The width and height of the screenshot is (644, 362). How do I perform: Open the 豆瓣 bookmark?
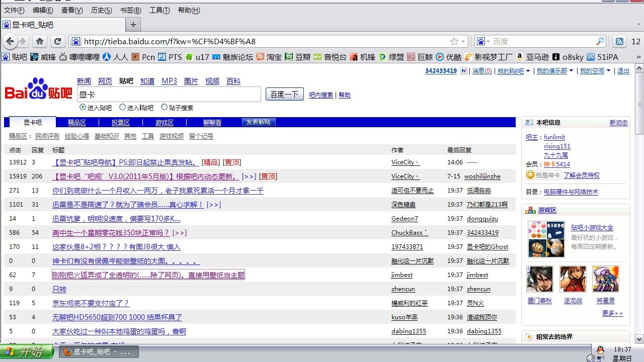[x=298, y=57]
